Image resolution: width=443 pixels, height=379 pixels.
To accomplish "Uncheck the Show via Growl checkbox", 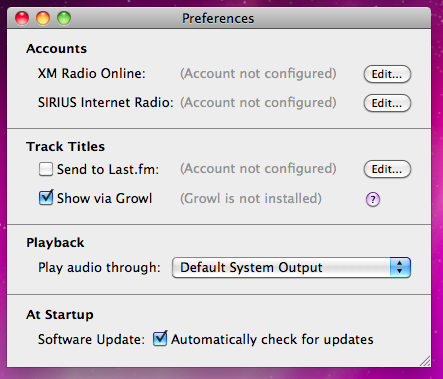I will click(46, 198).
